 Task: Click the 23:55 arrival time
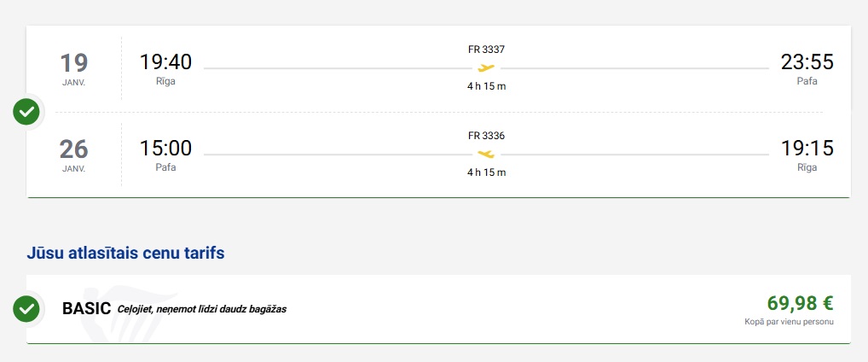click(x=807, y=62)
